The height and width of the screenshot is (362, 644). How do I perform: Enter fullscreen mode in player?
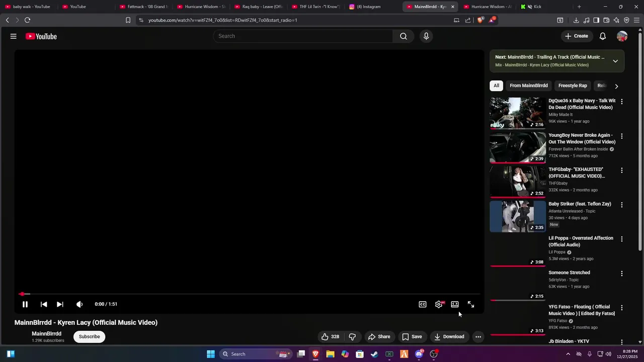pos(471,304)
